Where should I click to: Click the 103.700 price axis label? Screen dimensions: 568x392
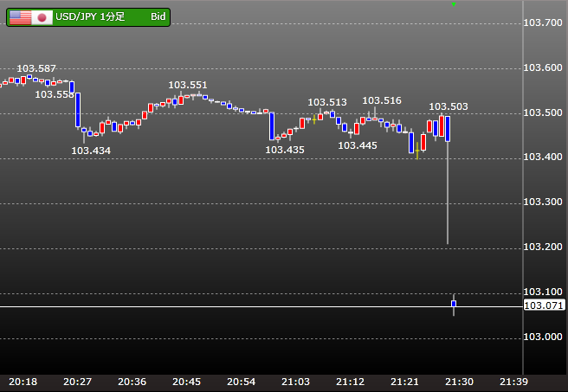click(544, 22)
